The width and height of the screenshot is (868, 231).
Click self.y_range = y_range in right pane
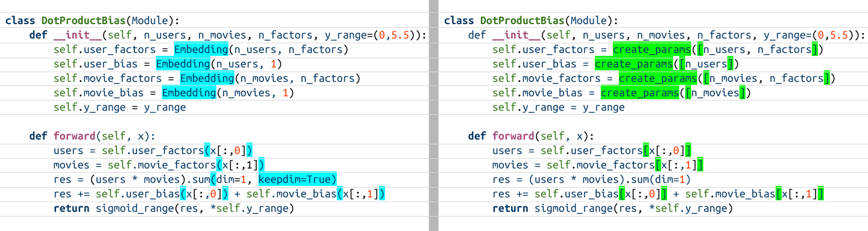click(x=558, y=107)
